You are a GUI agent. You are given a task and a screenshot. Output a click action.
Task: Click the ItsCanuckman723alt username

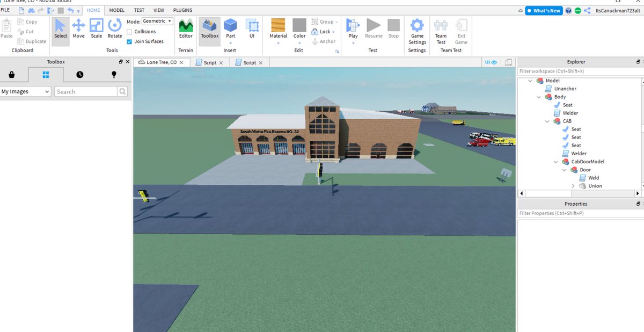tap(618, 10)
